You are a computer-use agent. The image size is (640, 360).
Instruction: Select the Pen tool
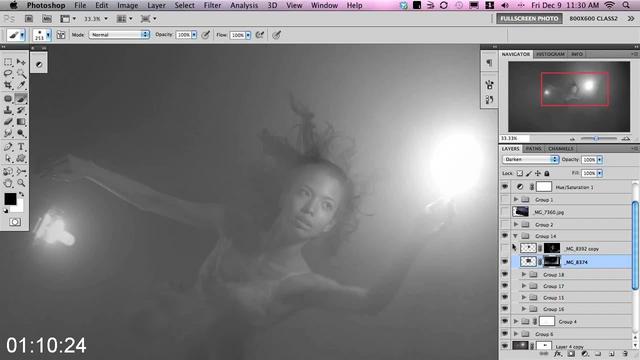pos(8,147)
